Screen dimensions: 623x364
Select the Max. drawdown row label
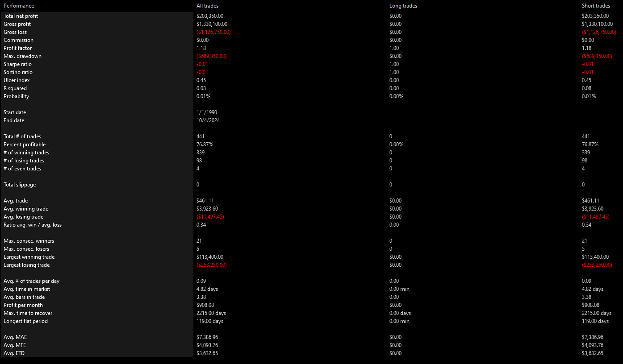click(22, 56)
